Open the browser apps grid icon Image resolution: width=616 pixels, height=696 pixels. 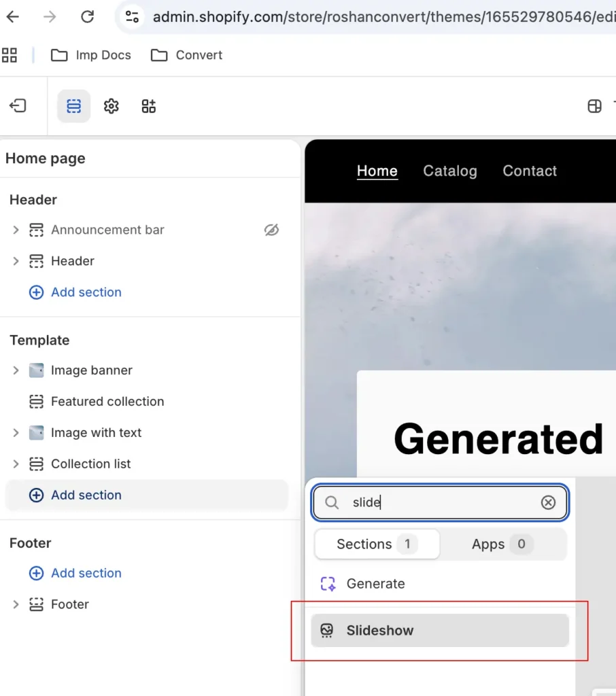[10, 55]
